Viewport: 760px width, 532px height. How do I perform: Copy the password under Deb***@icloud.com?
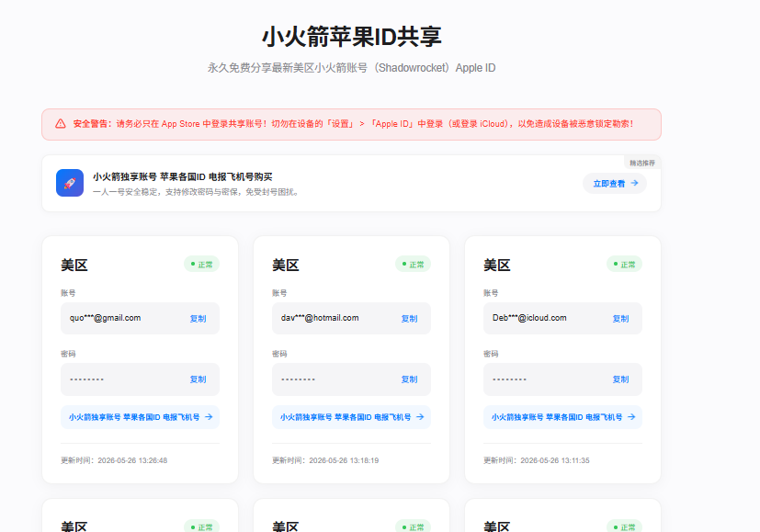[620, 379]
